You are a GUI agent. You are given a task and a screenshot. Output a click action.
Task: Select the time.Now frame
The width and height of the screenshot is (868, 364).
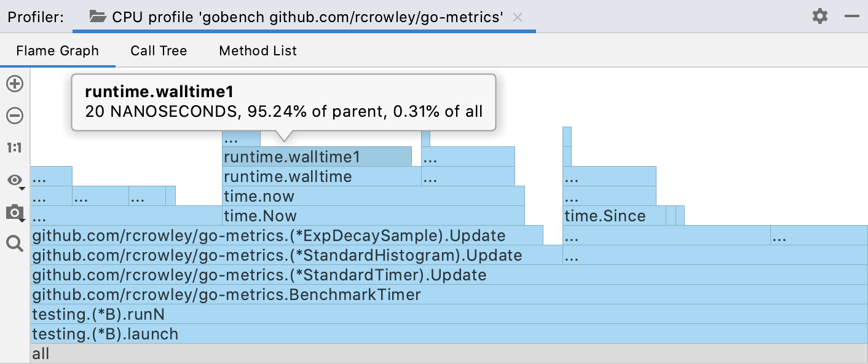point(373,216)
